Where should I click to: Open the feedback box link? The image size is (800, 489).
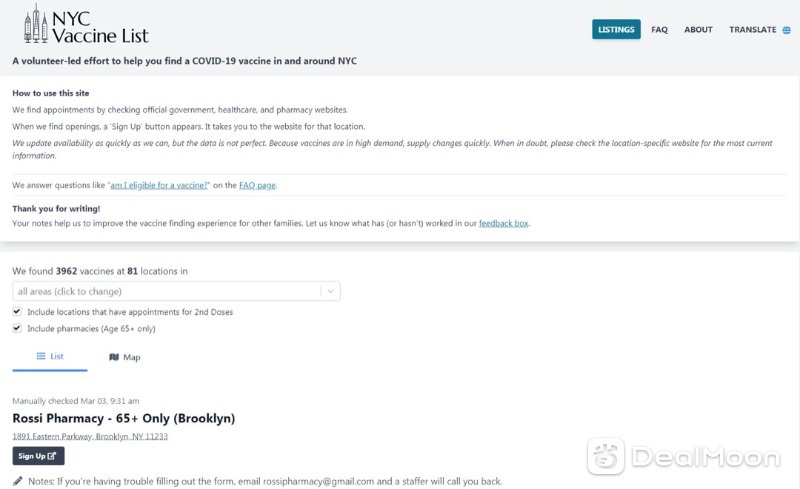[x=504, y=223]
